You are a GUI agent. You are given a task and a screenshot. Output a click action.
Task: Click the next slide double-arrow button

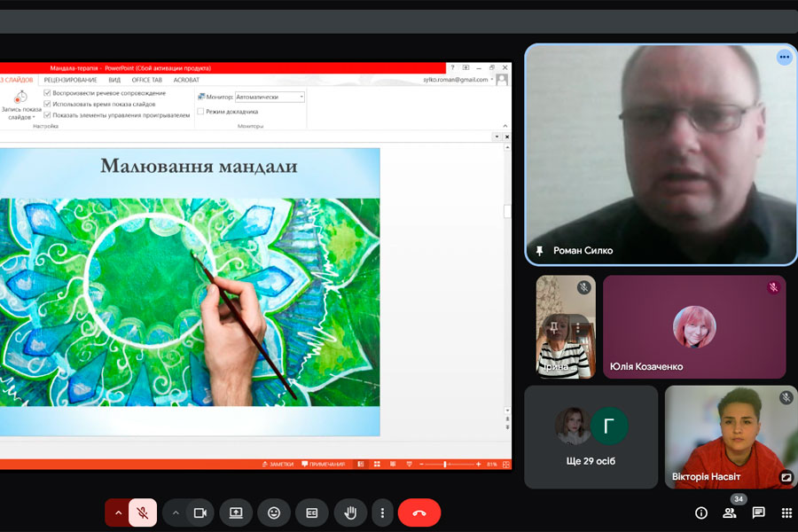point(507,427)
